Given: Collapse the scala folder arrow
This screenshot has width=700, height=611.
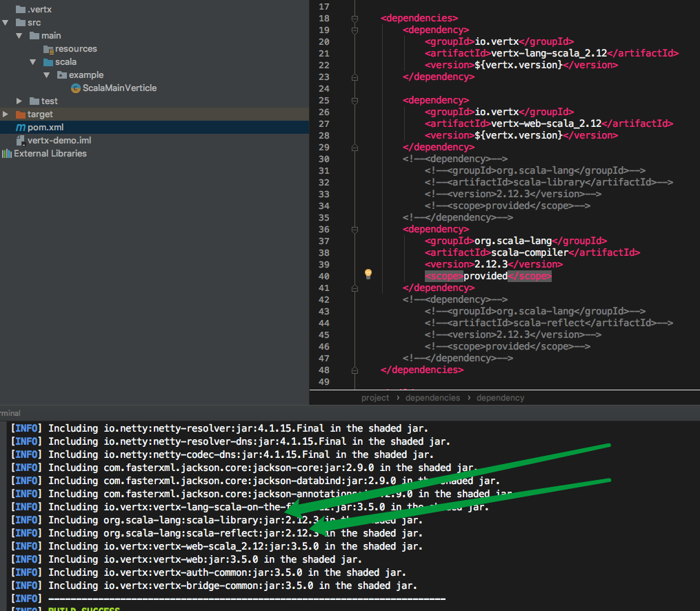Looking at the screenshot, I should tap(33, 61).
